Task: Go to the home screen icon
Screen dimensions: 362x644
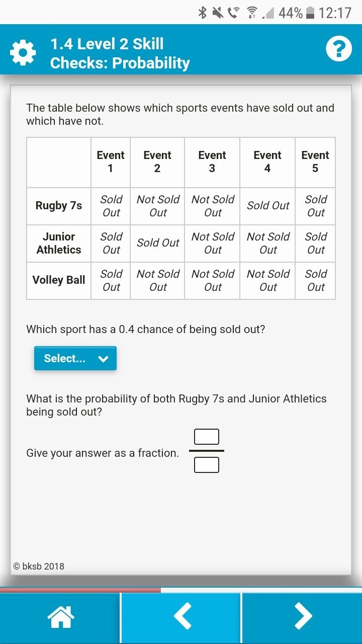Action: point(60,616)
